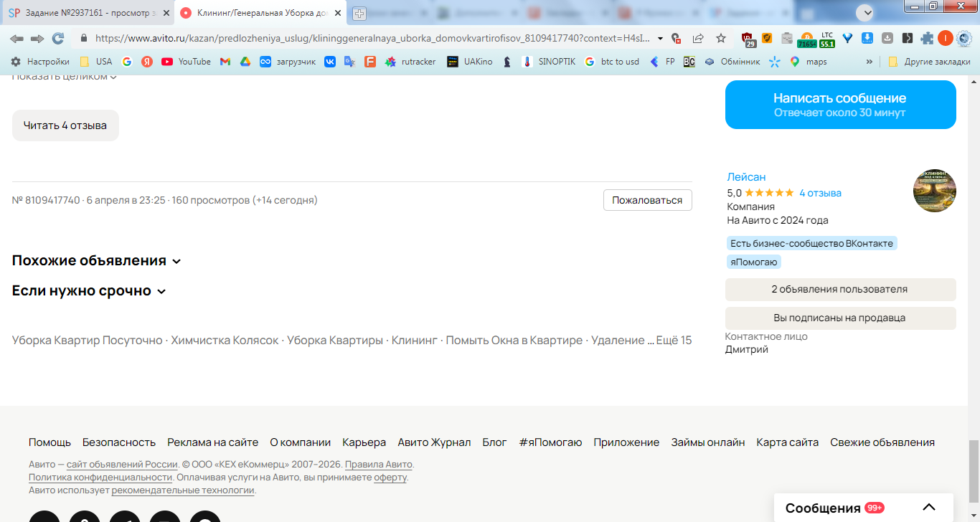Click the URL address field
This screenshot has height=522, width=980.
click(x=373, y=39)
